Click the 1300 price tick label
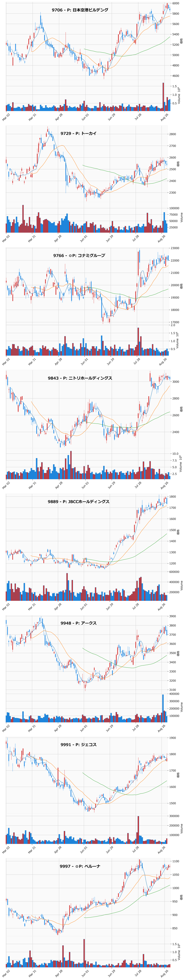185x980 pixels. click(x=173, y=552)
